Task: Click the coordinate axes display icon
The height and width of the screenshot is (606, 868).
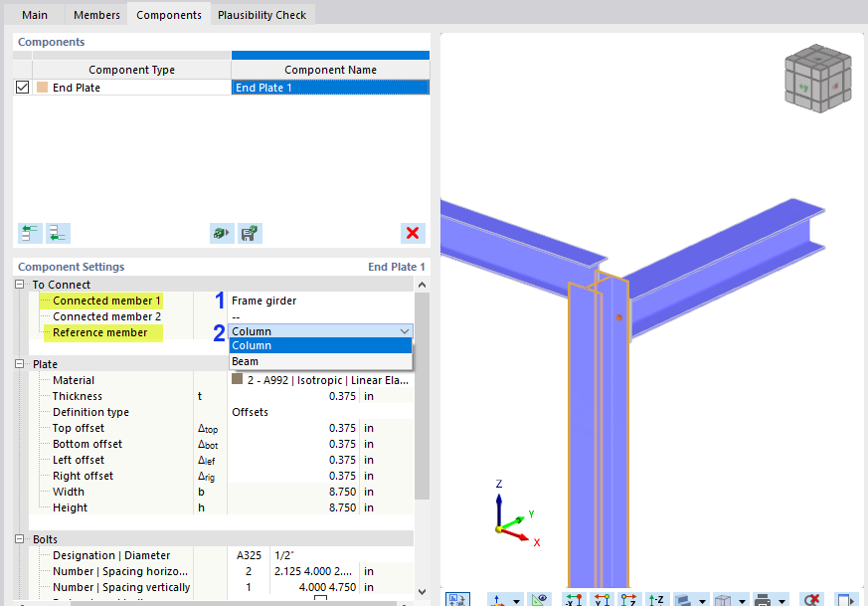Action: pyautogui.click(x=498, y=600)
